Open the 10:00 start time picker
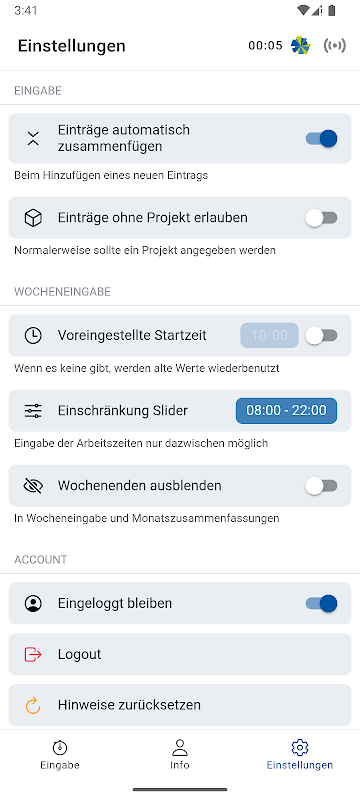Image resolution: width=360 pixels, height=800 pixels. 269,335
